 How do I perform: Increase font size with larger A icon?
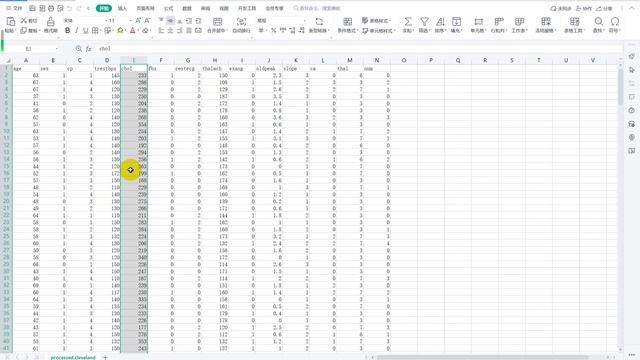[138, 20]
